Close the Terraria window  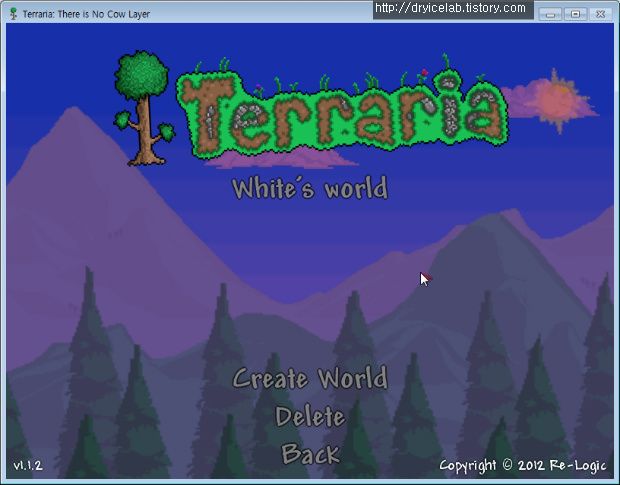pos(600,14)
